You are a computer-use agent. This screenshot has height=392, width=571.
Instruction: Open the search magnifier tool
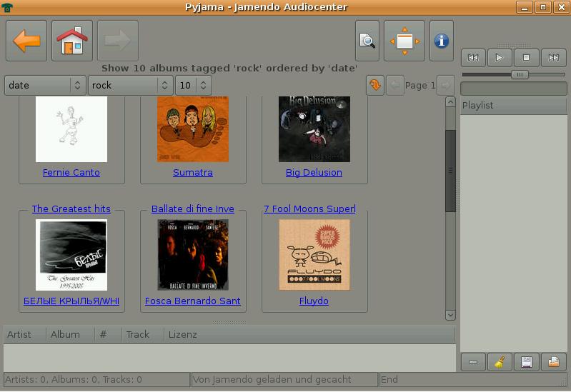[x=367, y=41]
